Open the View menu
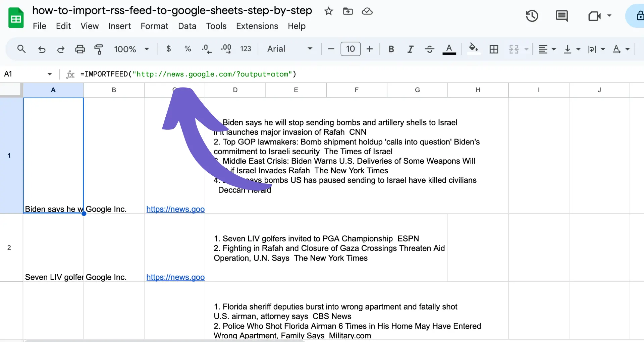 (90, 26)
